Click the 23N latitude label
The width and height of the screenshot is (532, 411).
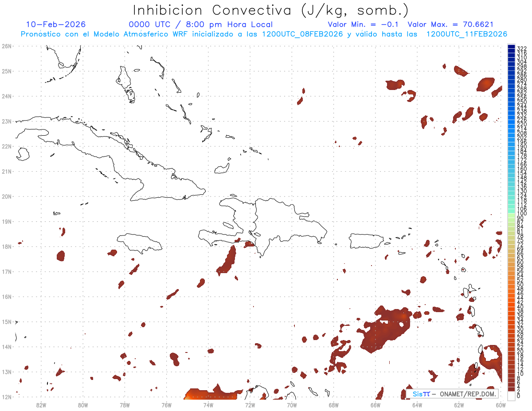(x=7, y=121)
